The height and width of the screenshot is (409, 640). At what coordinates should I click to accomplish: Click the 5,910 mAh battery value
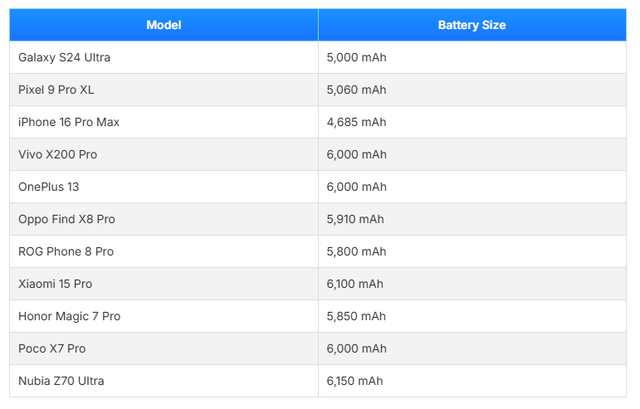(355, 219)
